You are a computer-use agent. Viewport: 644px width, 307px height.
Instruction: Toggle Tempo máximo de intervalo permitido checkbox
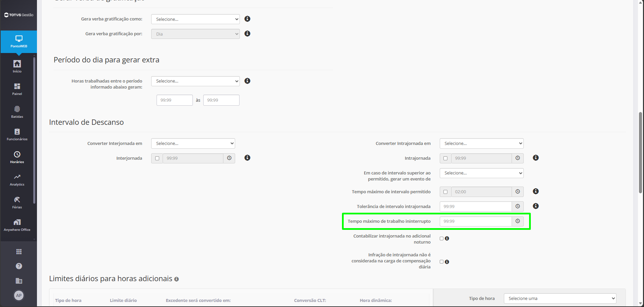coord(445,192)
